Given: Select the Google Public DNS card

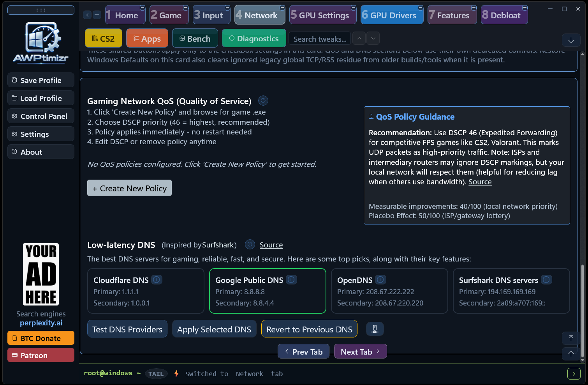Looking at the screenshot, I should [268, 291].
